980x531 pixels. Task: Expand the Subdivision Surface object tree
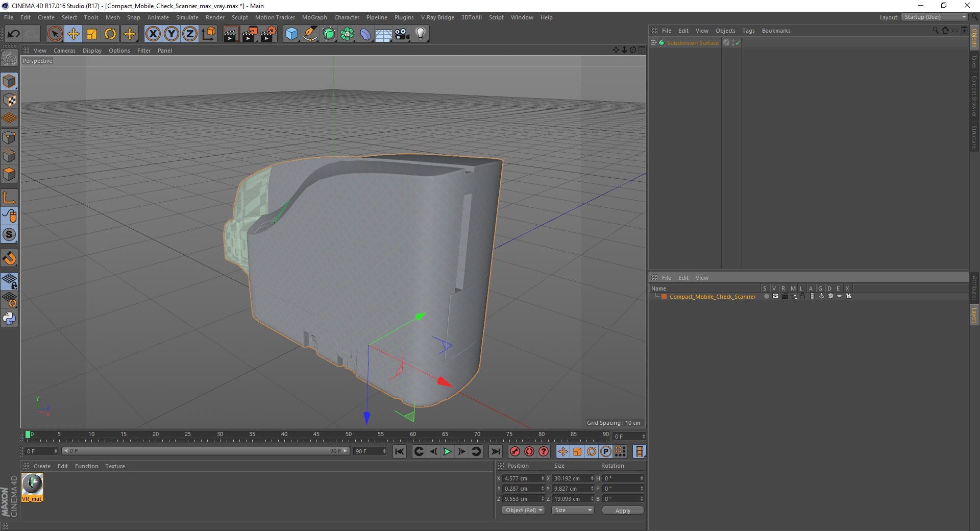coord(653,43)
